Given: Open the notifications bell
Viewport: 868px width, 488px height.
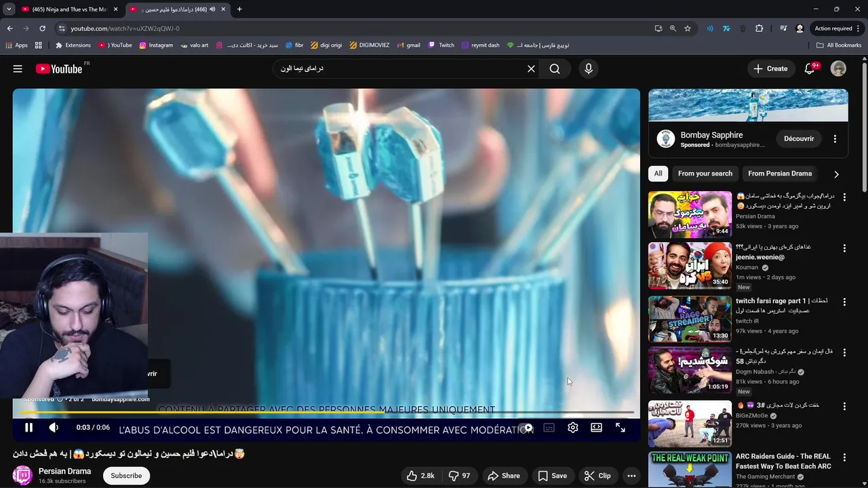Looking at the screenshot, I should coord(809,68).
